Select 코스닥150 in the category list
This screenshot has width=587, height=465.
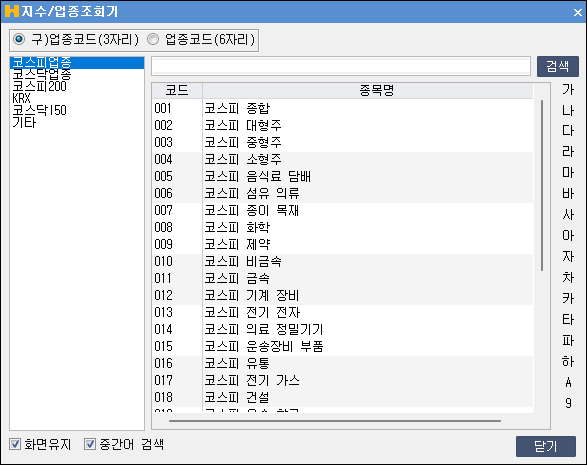click(x=77, y=110)
